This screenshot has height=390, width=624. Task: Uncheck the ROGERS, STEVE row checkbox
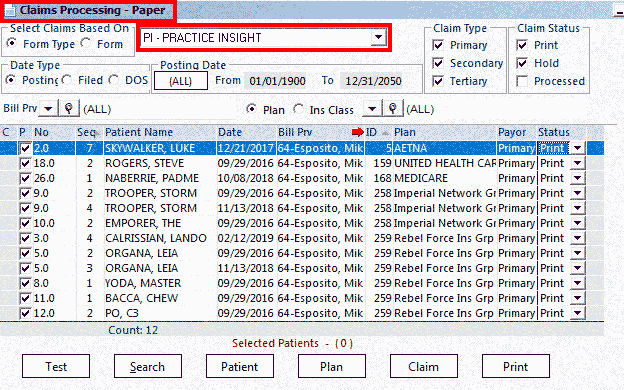[x=25, y=163]
